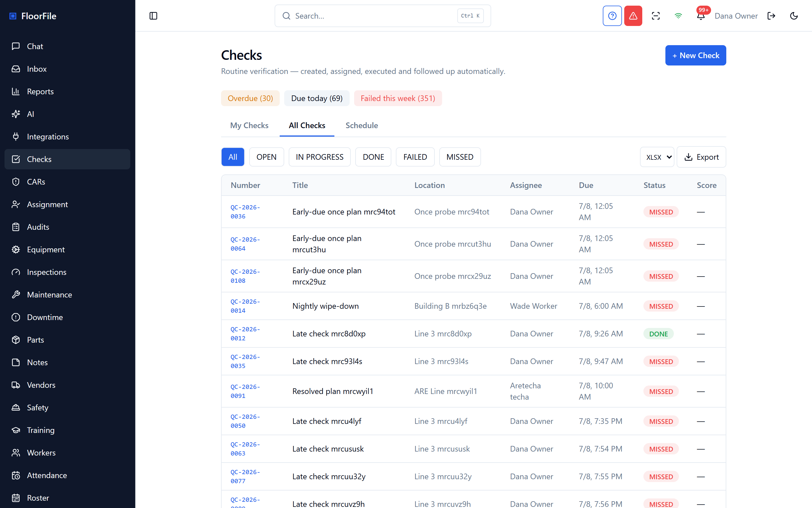Open Workers from sidebar

pyautogui.click(x=67, y=453)
